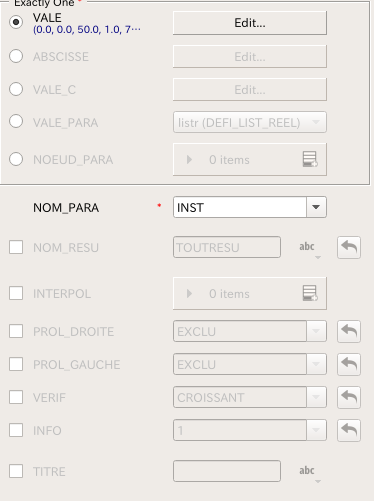The width and height of the screenshot is (374, 501).
Task: Reset NOM_RESU to default with undo arrow
Action: pyautogui.click(x=349, y=247)
